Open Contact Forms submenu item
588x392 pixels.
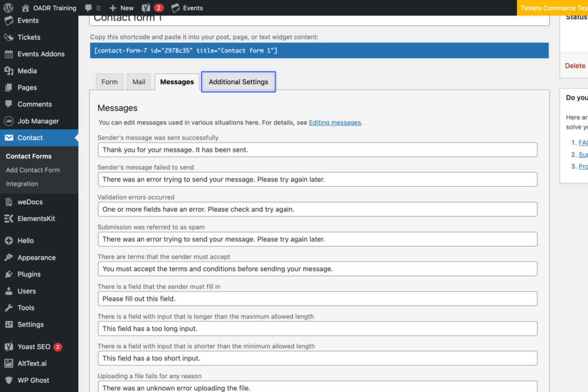coord(29,156)
